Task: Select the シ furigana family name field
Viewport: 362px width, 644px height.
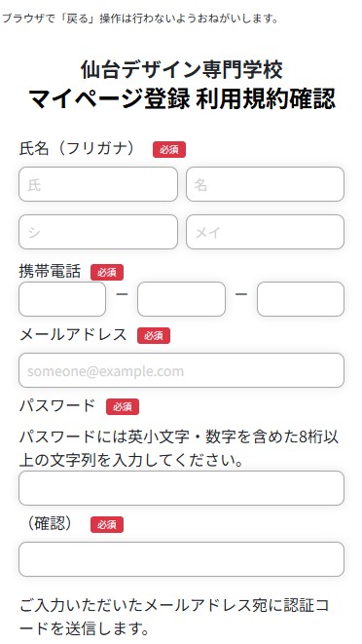Action: (98, 232)
